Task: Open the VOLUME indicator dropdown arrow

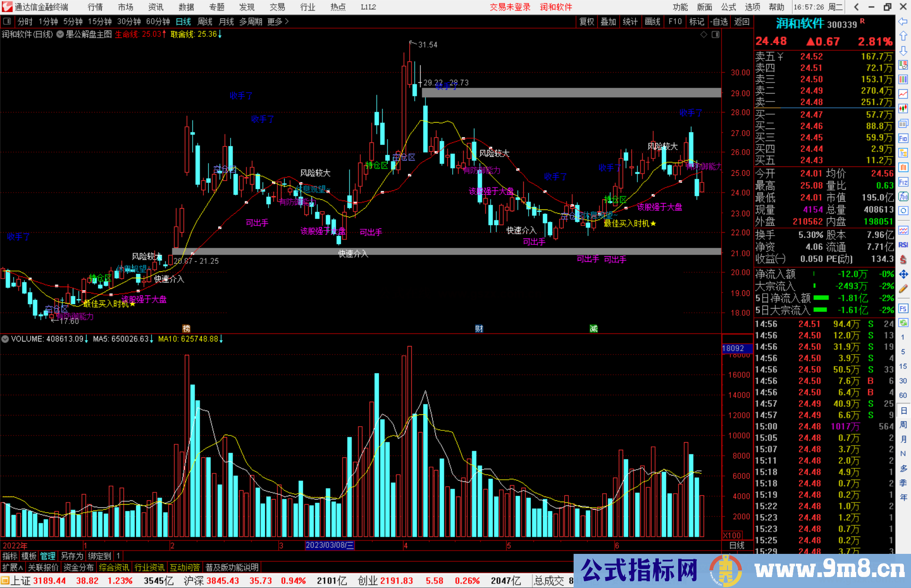Action: coord(5,339)
